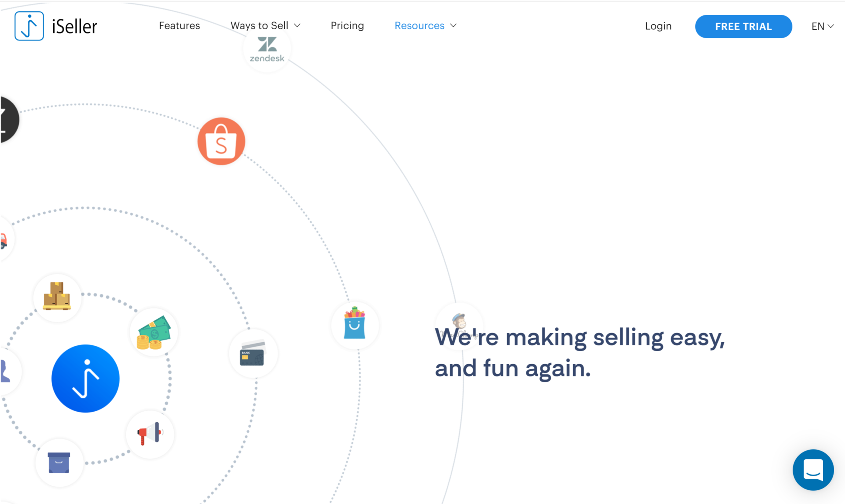Click the dark circular icon at left edge
845x504 pixels.
pos(8,120)
